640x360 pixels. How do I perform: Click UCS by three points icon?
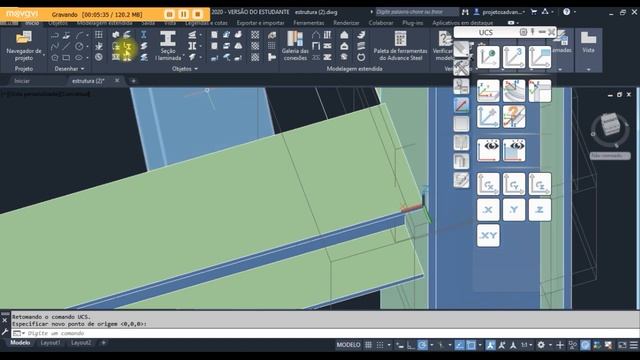click(x=514, y=57)
